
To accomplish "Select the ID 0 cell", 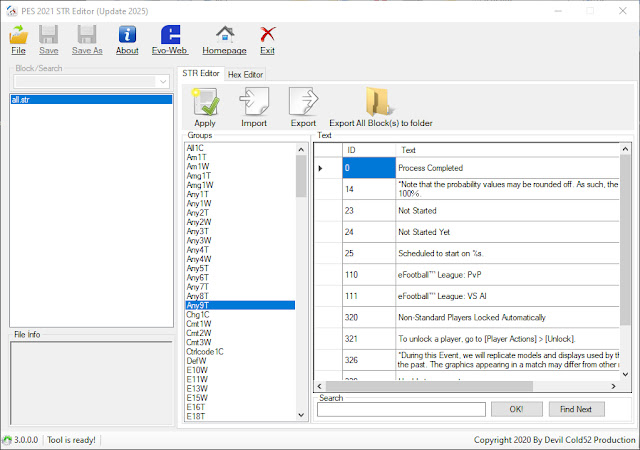I will pos(369,168).
